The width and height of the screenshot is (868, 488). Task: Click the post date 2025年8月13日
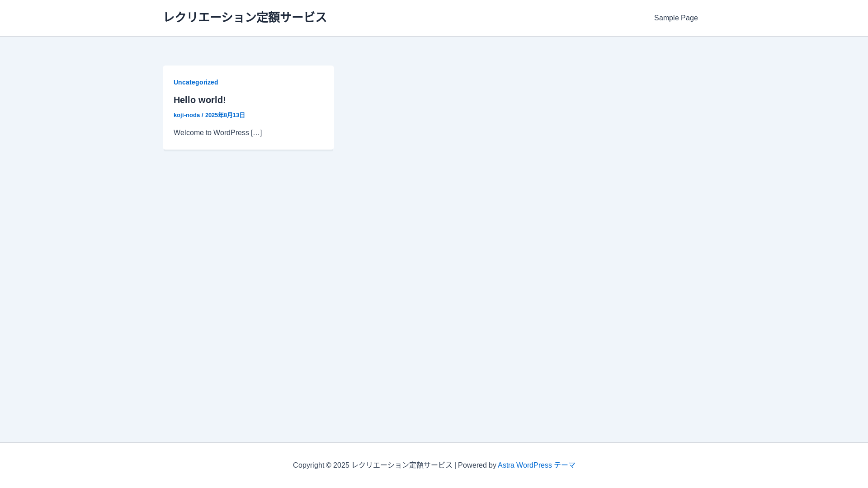click(x=225, y=115)
